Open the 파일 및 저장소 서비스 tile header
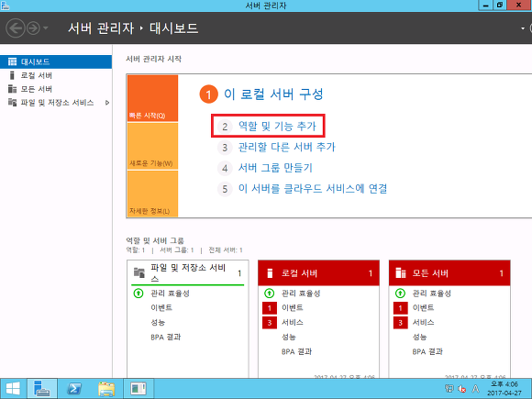 [x=188, y=272]
